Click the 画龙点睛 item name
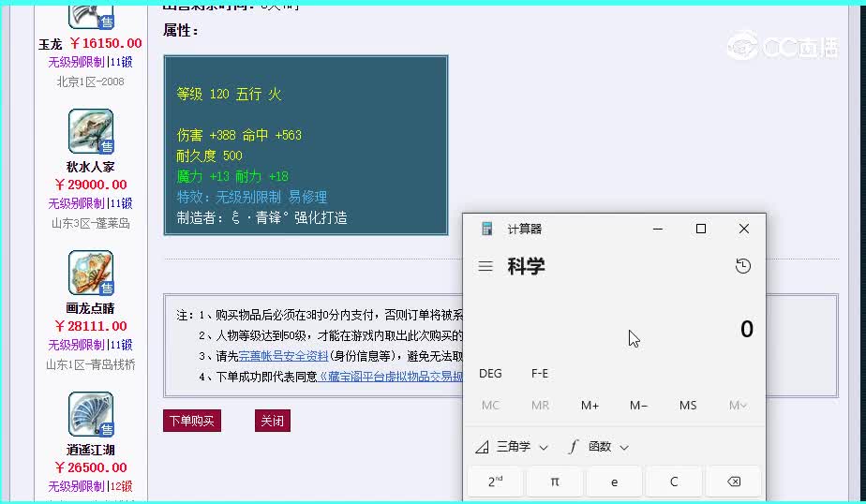866x504 pixels. 91,308
